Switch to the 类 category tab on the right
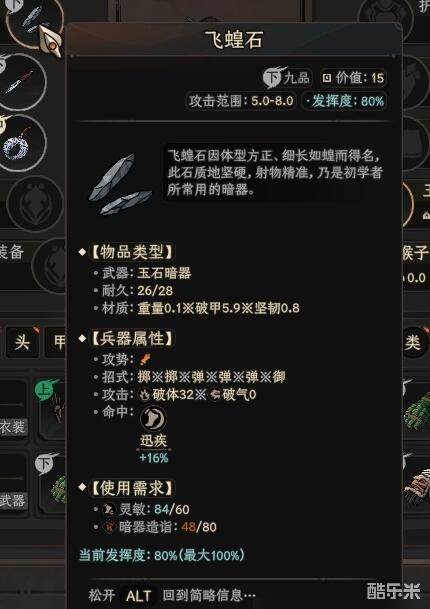The image size is (430, 609). click(414, 342)
